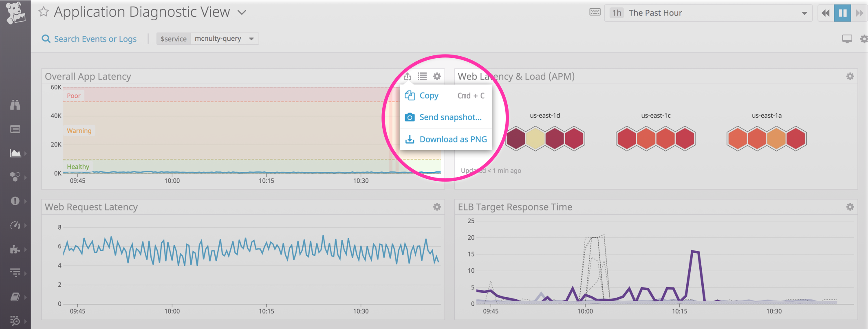
Task: Select Copy from the share menu
Action: 429,96
